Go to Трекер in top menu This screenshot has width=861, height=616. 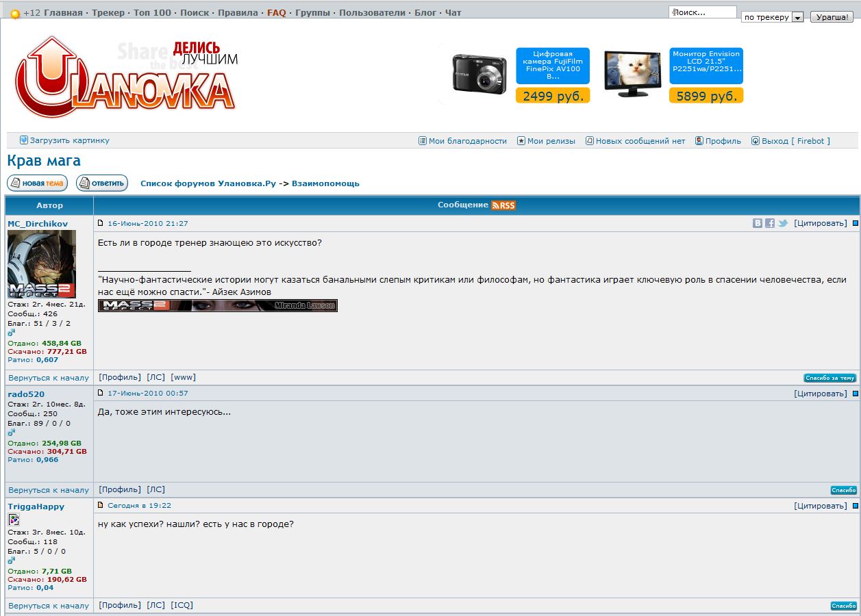tap(108, 13)
